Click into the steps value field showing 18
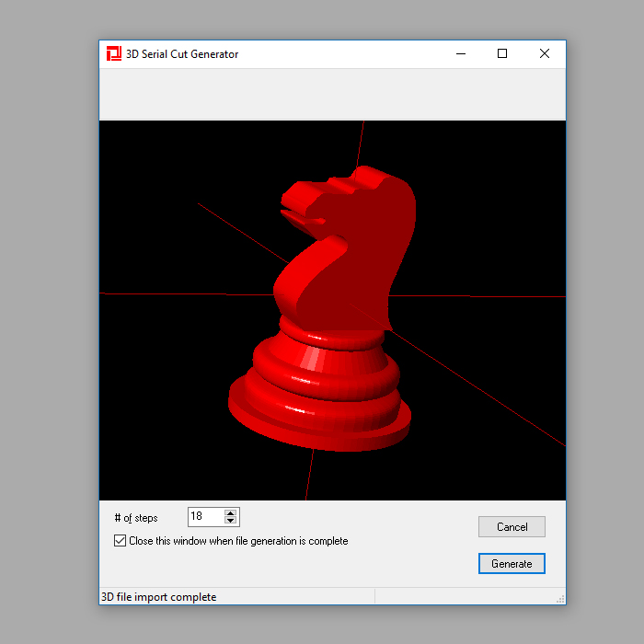644x644 pixels. (204, 517)
